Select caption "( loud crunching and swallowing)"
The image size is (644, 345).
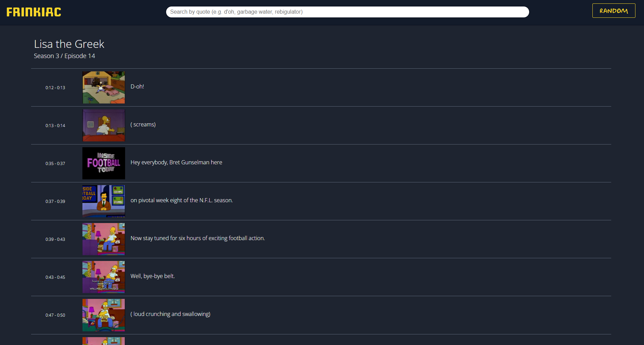[x=170, y=314]
